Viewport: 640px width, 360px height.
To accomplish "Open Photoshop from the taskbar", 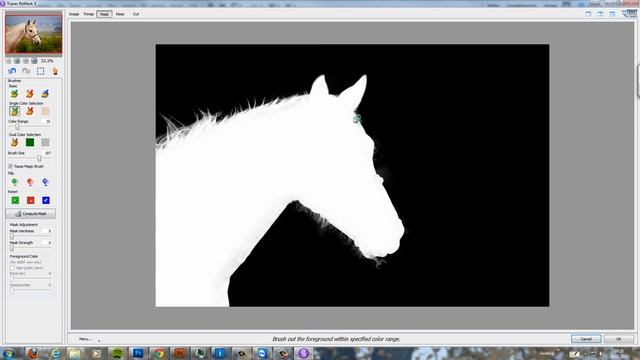I will pos(138,353).
